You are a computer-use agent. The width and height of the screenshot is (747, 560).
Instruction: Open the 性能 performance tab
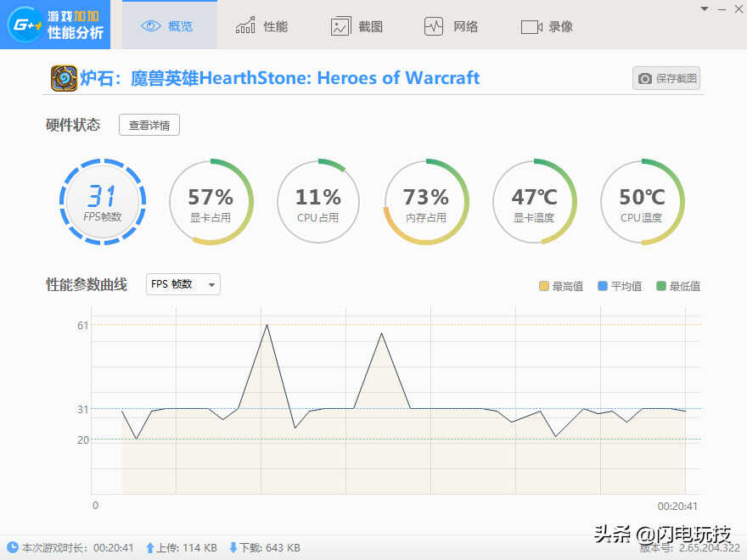click(261, 26)
